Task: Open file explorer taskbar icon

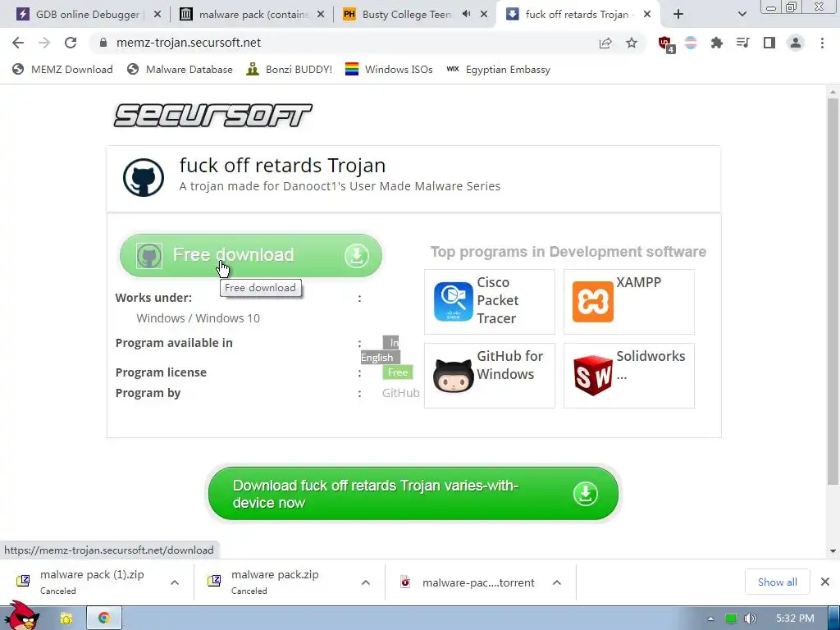Action: pos(66,619)
